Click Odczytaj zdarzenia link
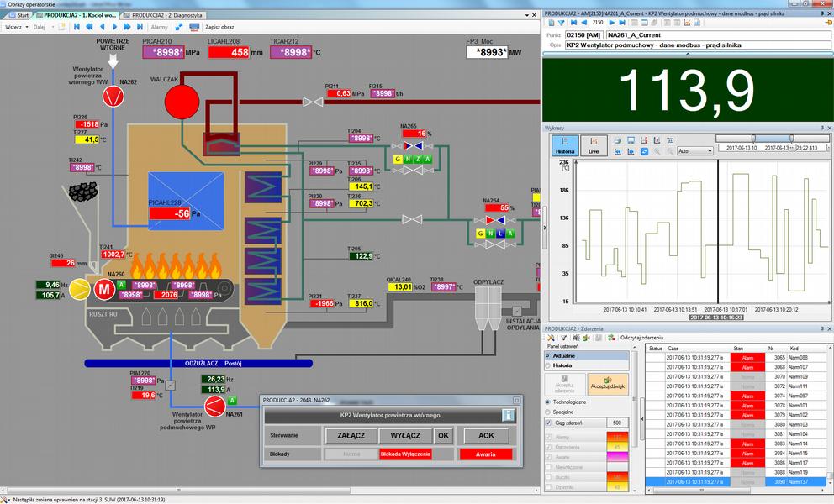834x504 pixels. click(641, 338)
